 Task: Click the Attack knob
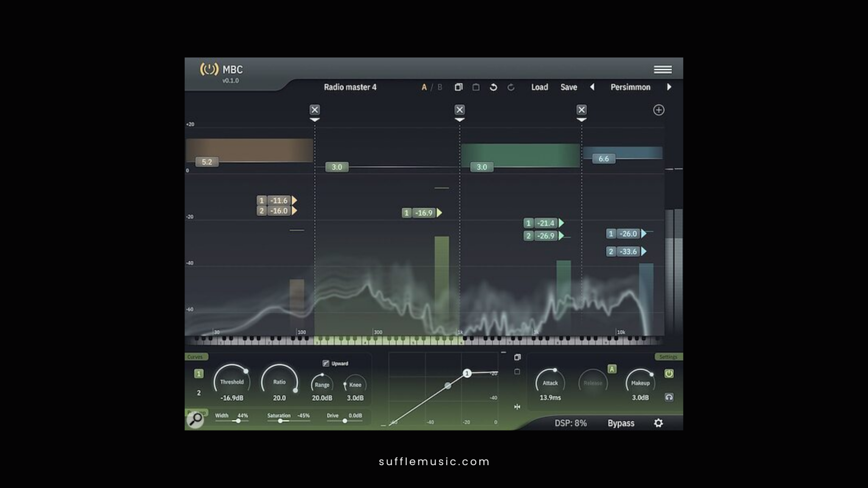(550, 383)
